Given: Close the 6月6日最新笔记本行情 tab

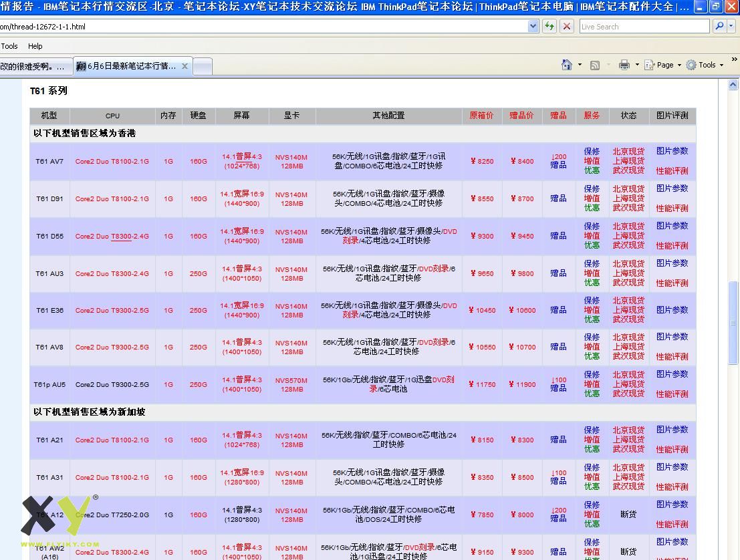Looking at the screenshot, I should click(x=185, y=66).
